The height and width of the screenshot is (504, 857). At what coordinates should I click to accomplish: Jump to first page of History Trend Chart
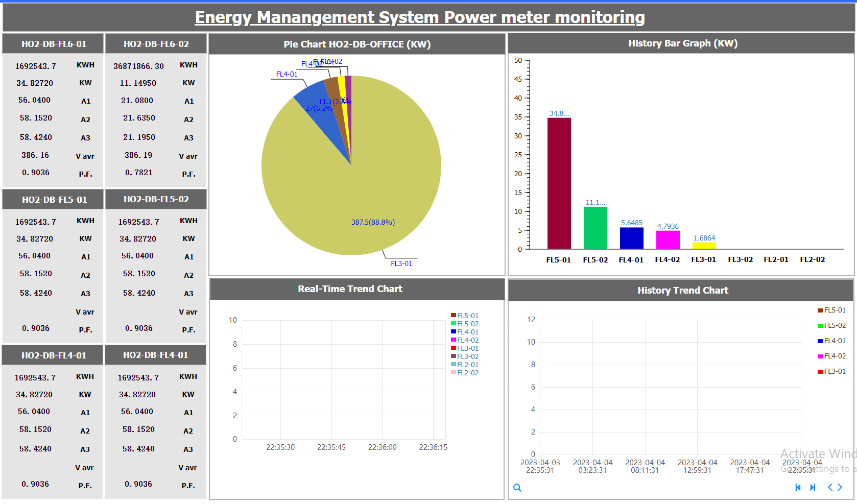798,488
